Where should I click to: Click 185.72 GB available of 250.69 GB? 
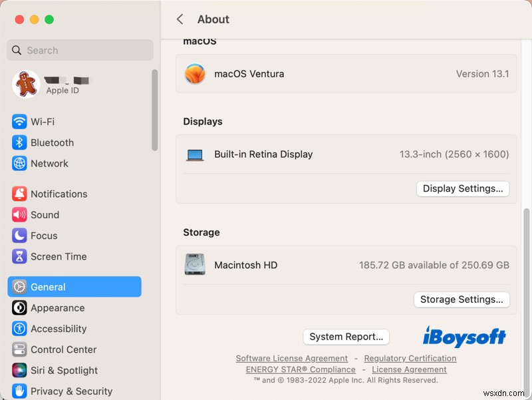click(x=434, y=265)
